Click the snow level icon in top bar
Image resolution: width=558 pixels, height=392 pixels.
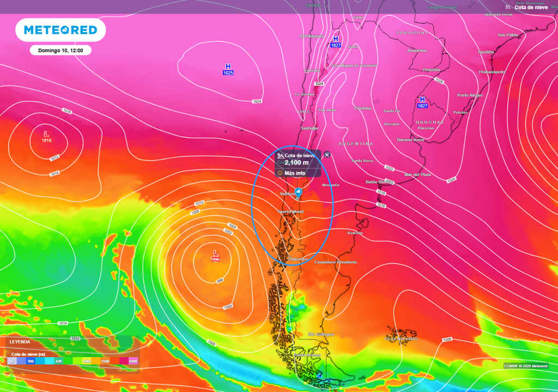(x=509, y=7)
